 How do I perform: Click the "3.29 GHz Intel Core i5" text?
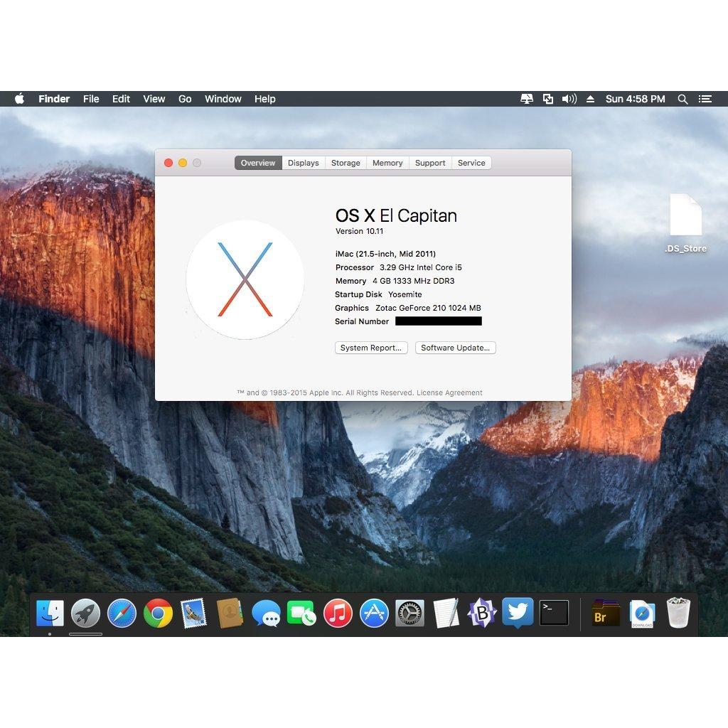pos(421,267)
